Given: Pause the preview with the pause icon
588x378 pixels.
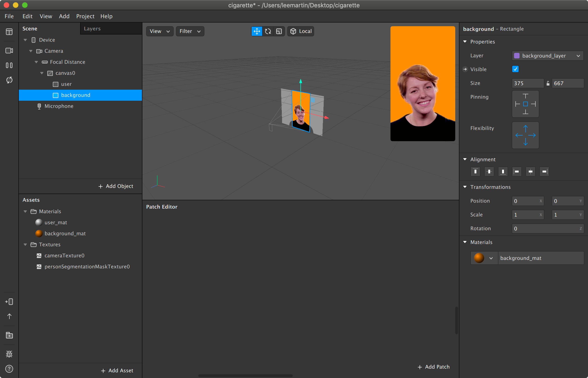Looking at the screenshot, I should [9, 65].
